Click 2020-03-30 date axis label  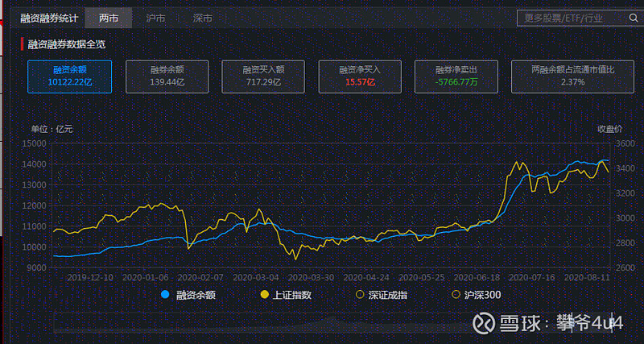point(311,277)
